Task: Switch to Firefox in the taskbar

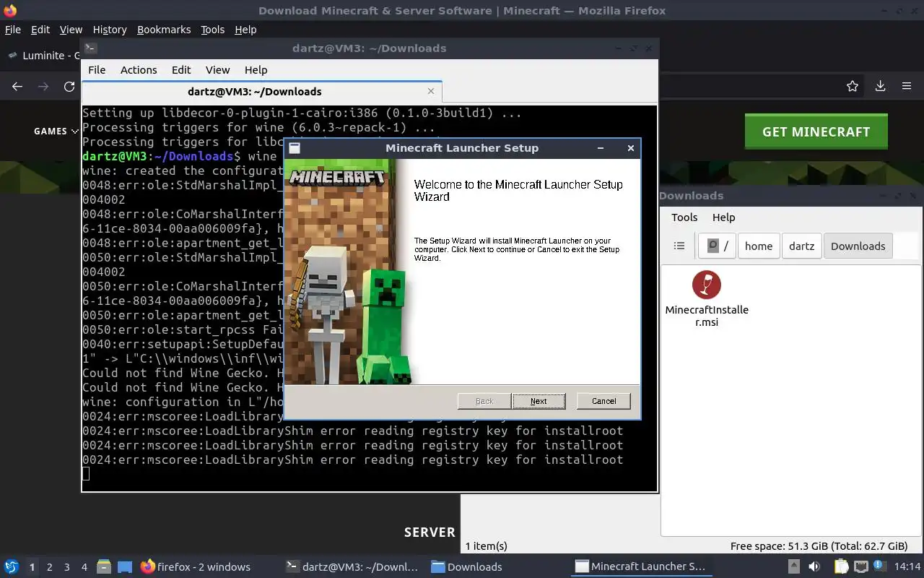Action: coord(196,567)
